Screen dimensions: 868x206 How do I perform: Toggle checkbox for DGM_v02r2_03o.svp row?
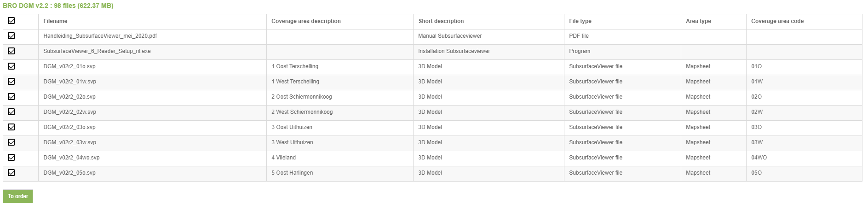(x=11, y=127)
